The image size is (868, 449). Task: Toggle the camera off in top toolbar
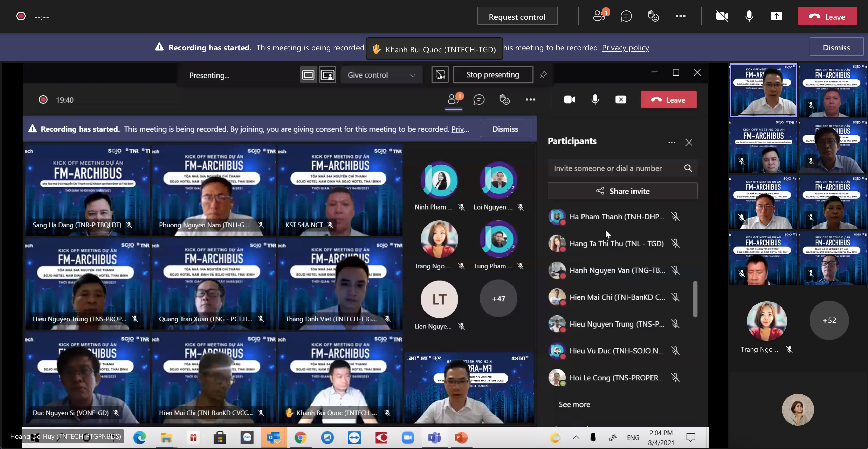tap(722, 16)
